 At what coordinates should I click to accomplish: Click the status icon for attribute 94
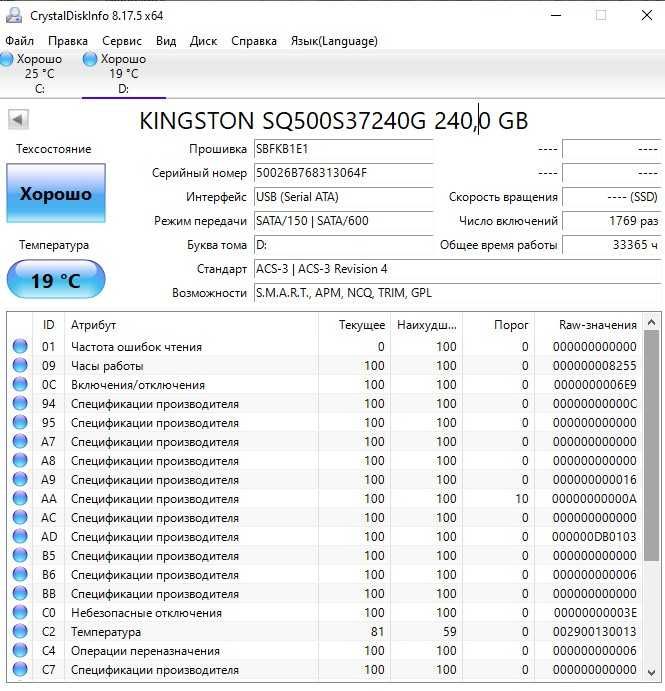click(x=20, y=403)
